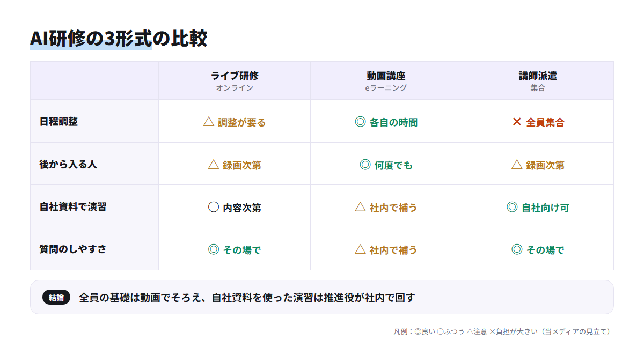Click the オンライン subtitle under ライブ研修
644x362 pixels.
(235, 88)
